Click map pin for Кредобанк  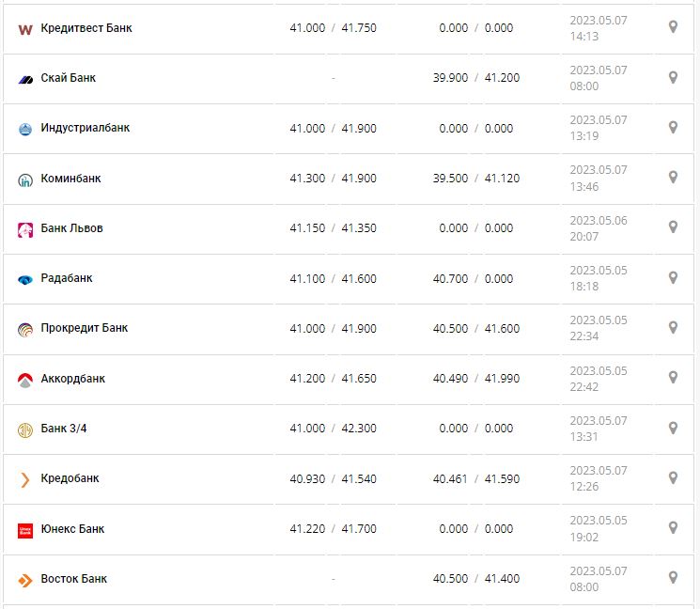pos(673,477)
